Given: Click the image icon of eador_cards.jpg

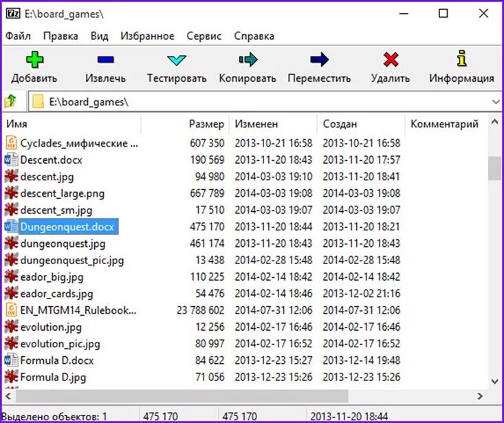Looking at the screenshot, I should pos(11,294).
